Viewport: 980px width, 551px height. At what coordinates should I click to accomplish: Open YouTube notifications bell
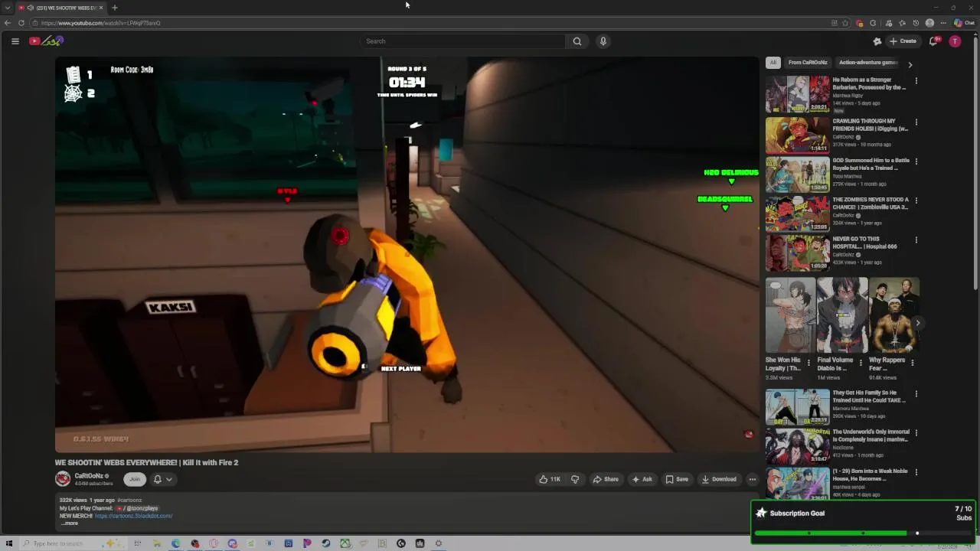[x=933, y=41]
